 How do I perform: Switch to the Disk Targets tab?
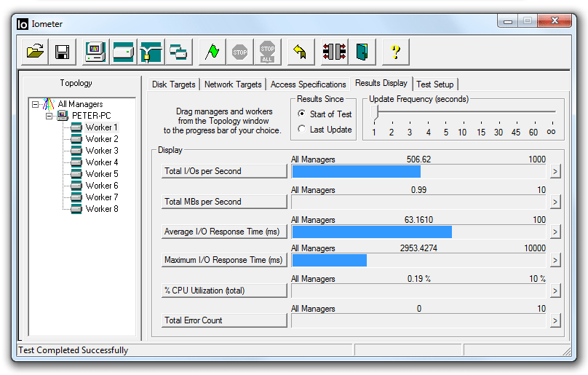[x=174, y=84]
